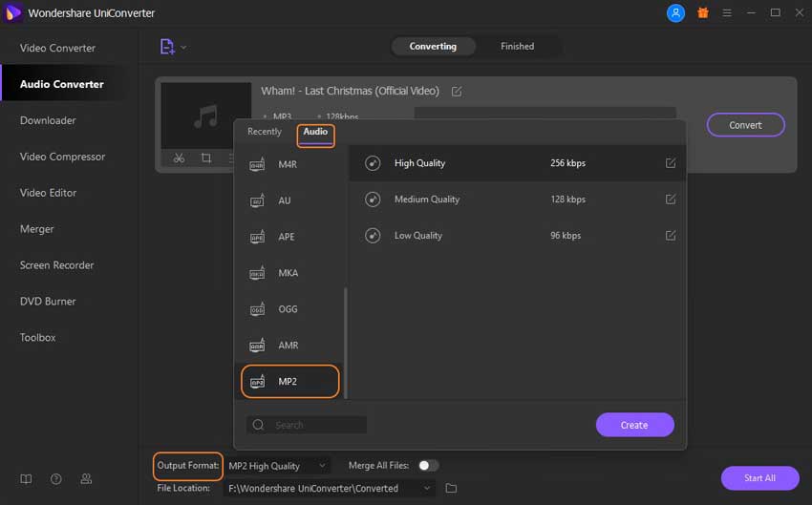
Task: Click the Create button
Action: (x=634, y=425)
